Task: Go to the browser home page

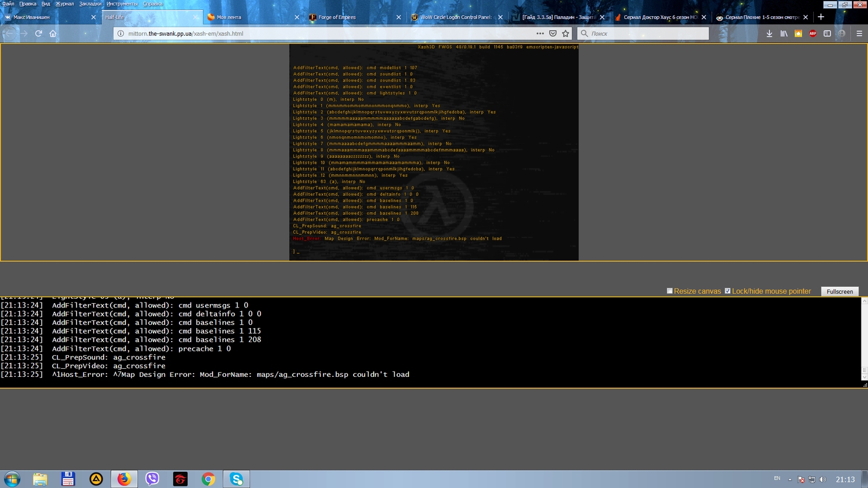Action: click(53, 34)
